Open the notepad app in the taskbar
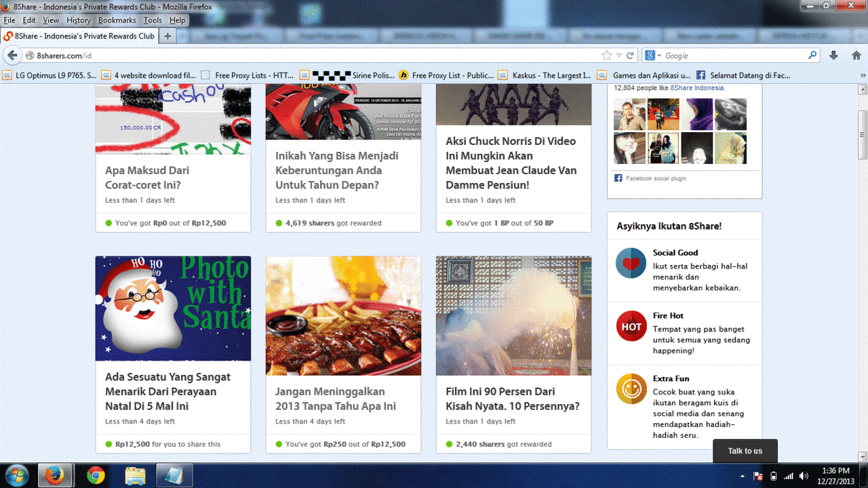The height and width of the screenshot is (488, 868). [174, 475]
